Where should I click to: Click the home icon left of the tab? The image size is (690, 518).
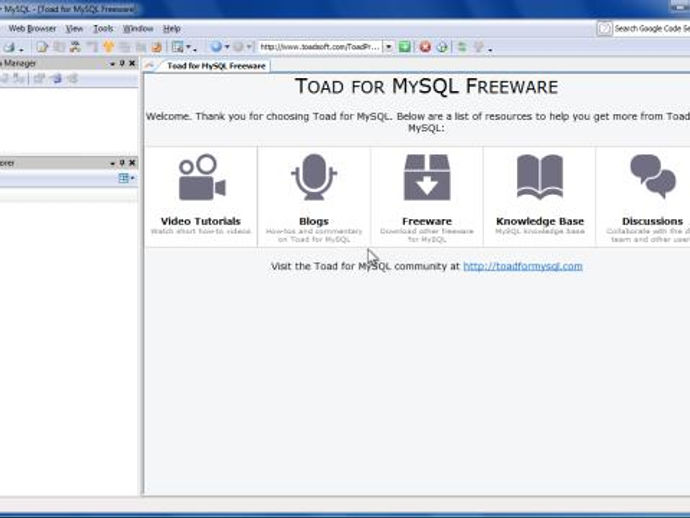click(x=150, y=66)
